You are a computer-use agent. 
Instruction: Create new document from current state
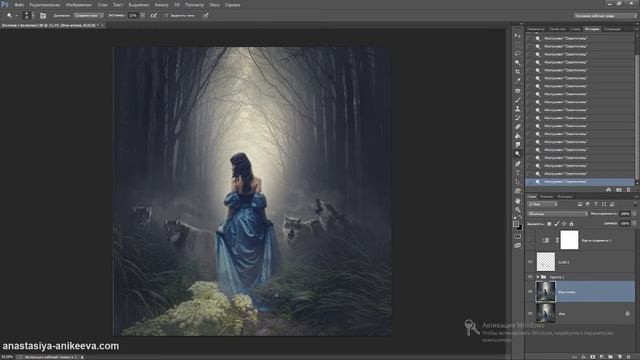(609, 189)
